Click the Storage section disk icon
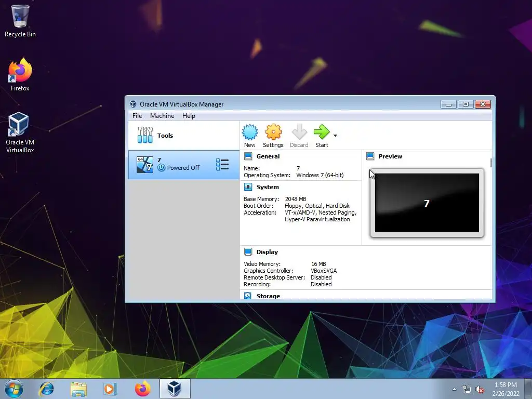The height and width of the screenshot is (399, 532). coord(248,296)
